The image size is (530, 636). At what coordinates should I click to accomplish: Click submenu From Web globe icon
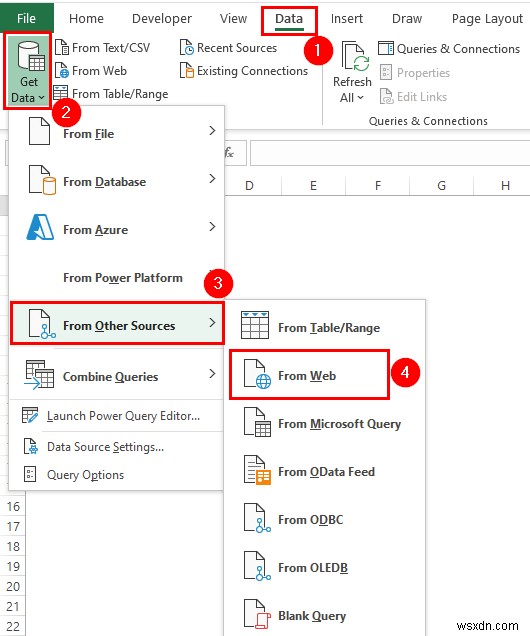tap(257, 374)
